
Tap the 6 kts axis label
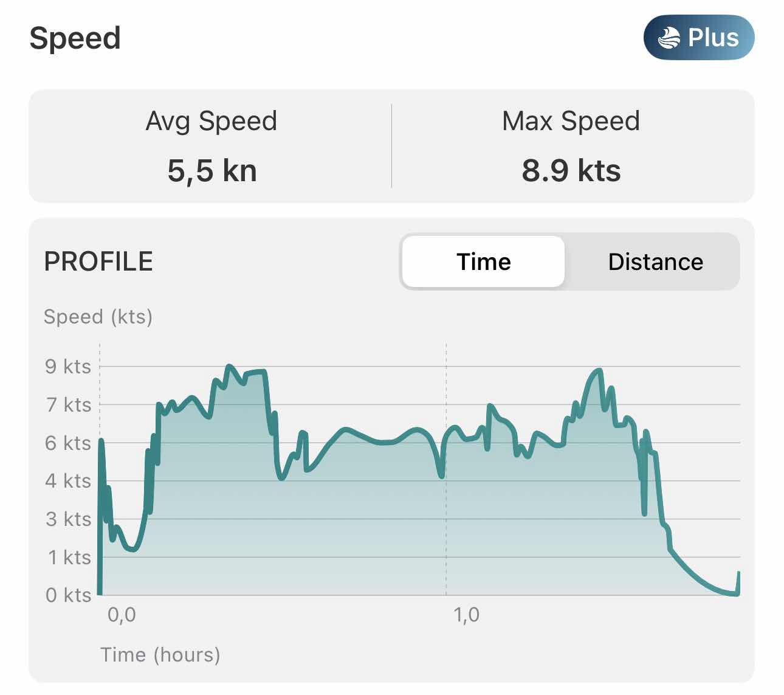tap(68, 443)
